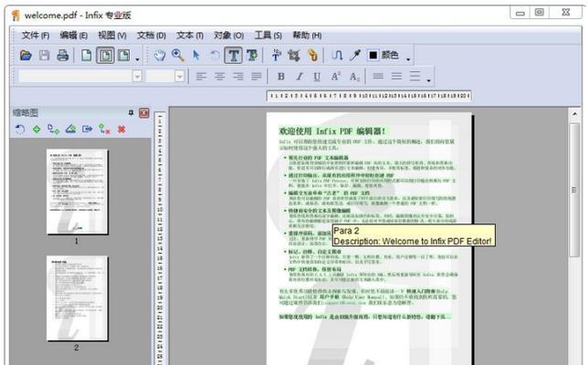The width and height of the screenshot is (588, 365).
Task: Set wide line spacing
Action: [x=415, y=76]
